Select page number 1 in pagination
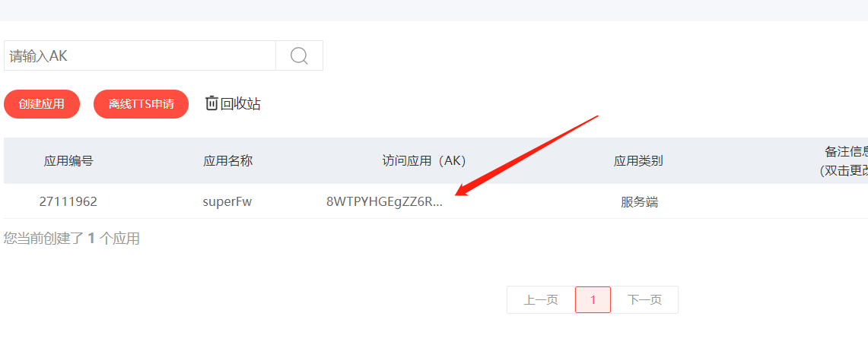868x348 pixels. click(593, 300)
